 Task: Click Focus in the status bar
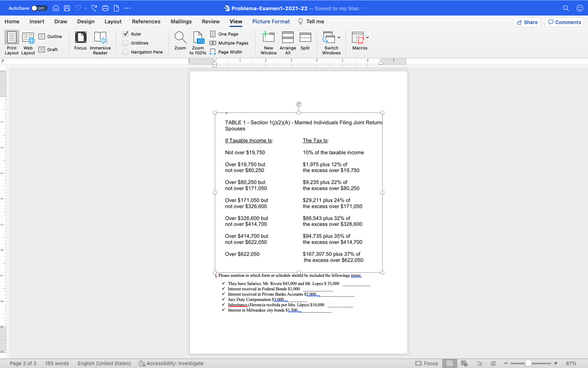[x=426, y=363]
